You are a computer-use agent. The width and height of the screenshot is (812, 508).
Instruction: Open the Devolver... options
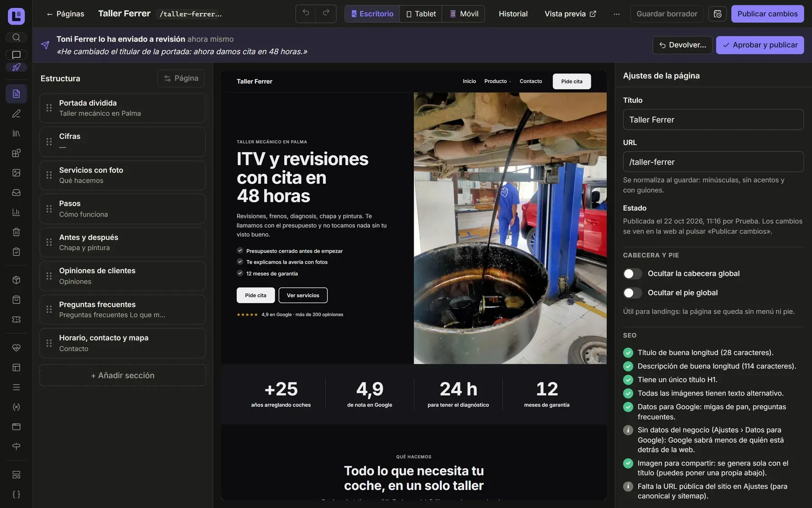pyautogui.click(x=683, y=45)
